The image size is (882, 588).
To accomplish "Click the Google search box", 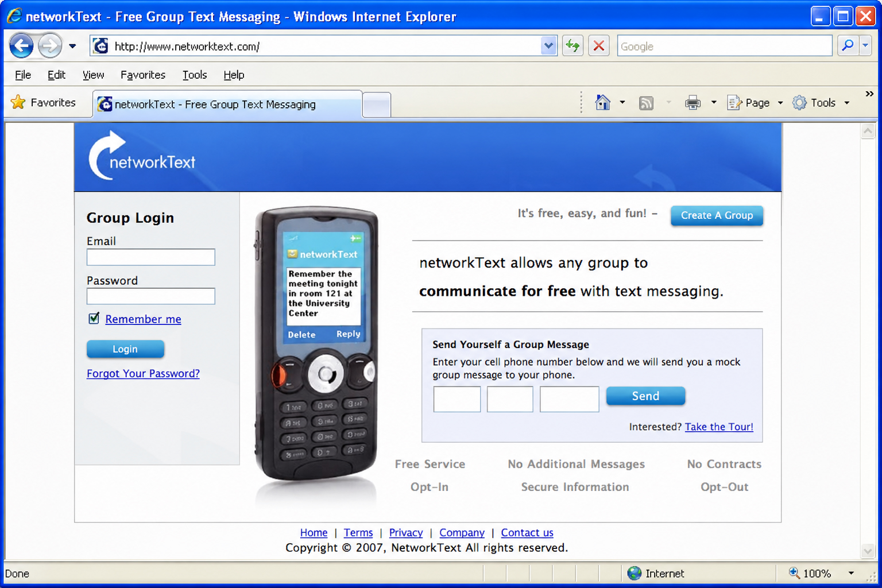I will 725,46.
